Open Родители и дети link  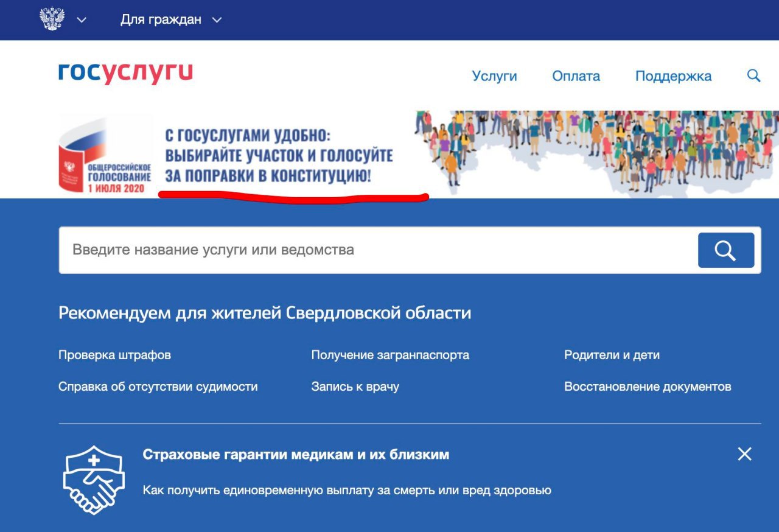612,355
